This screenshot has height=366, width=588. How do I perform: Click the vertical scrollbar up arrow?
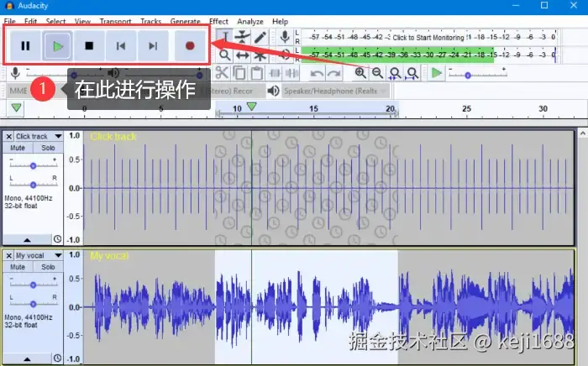[x=583, y=133]
